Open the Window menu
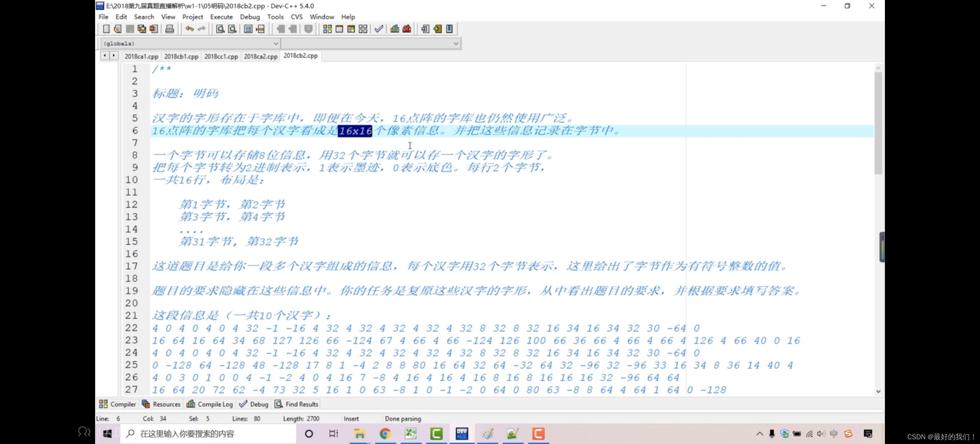 (322, 17)
